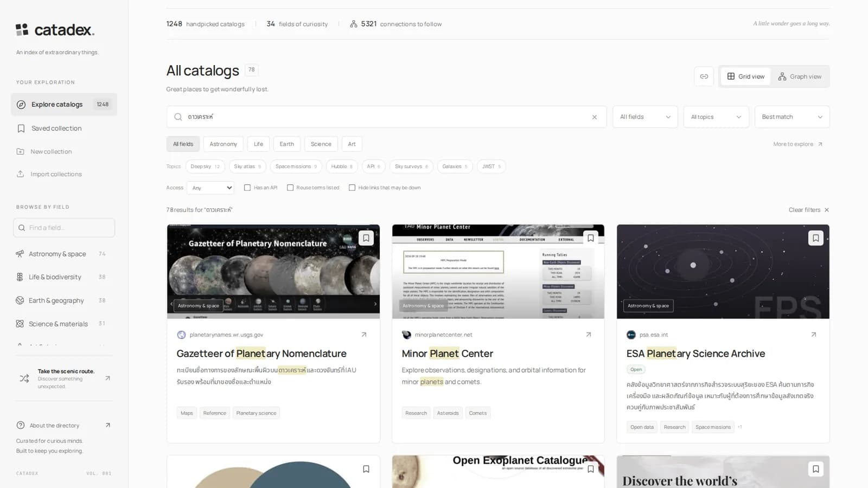Clear the search field with X icon

pos(595,117)
